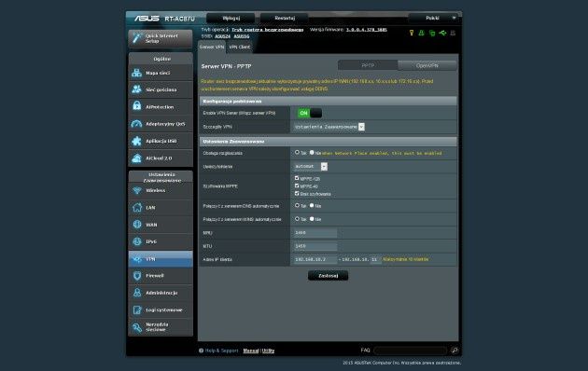
Task: Switch to the VPN Client tab
Action: (x=239, y=47)
